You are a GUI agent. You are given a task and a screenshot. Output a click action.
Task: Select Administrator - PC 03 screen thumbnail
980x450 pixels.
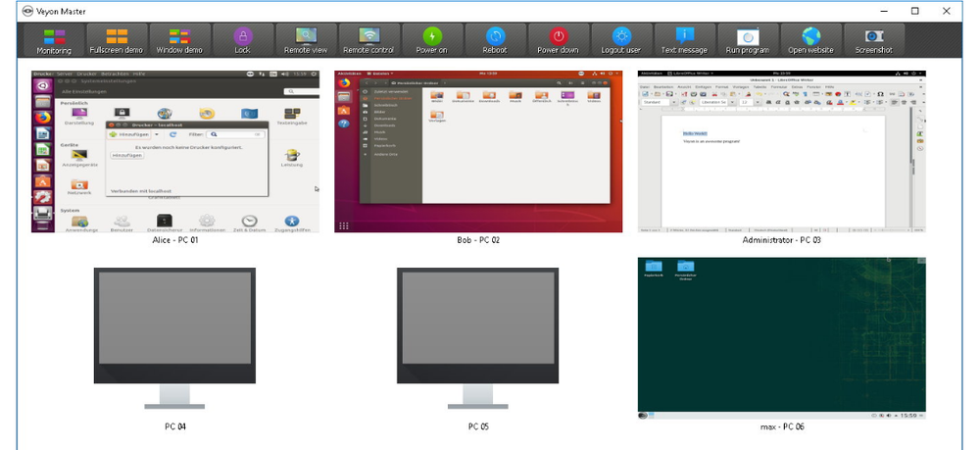coord(781,151)
